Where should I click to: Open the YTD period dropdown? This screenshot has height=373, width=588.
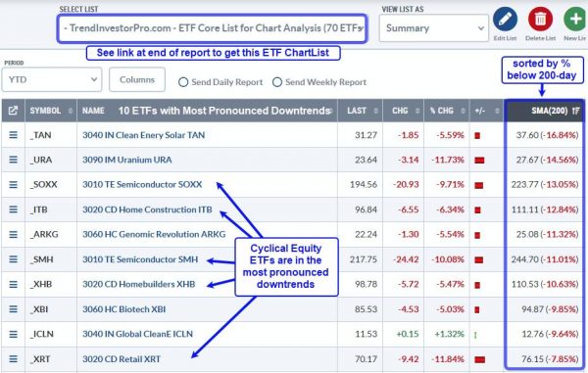pyautogui.click(x=52, y=79)
